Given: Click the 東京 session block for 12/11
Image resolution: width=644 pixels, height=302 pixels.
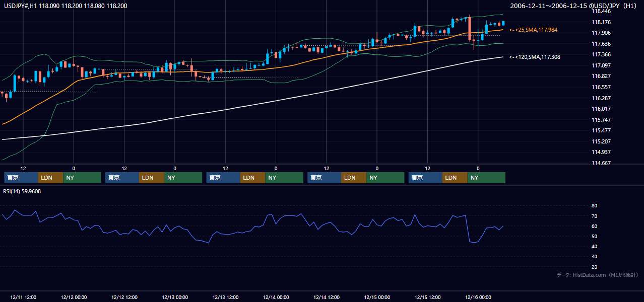Looking at the screenshot, I should pyautogui.click(x=21, y=178).
